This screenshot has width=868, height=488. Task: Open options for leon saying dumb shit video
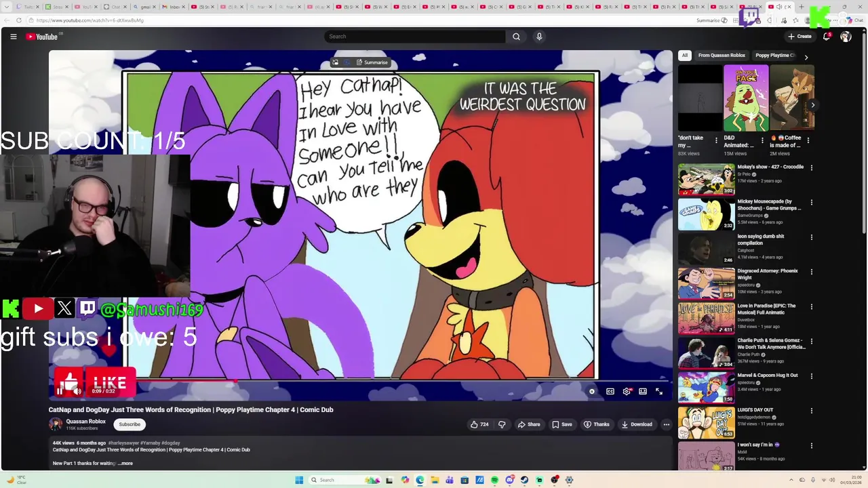coord(812,237)
